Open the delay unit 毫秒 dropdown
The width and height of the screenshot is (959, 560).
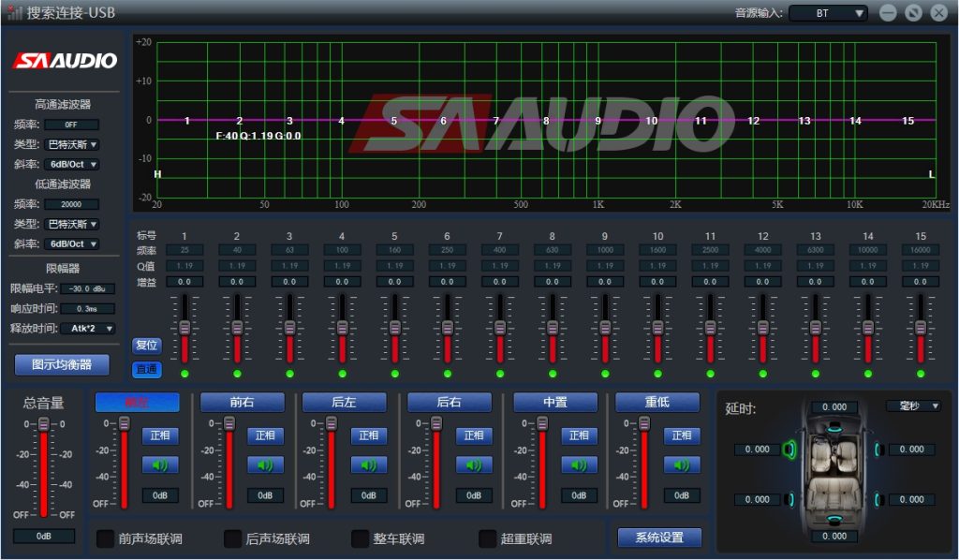(x=913, y=405)
